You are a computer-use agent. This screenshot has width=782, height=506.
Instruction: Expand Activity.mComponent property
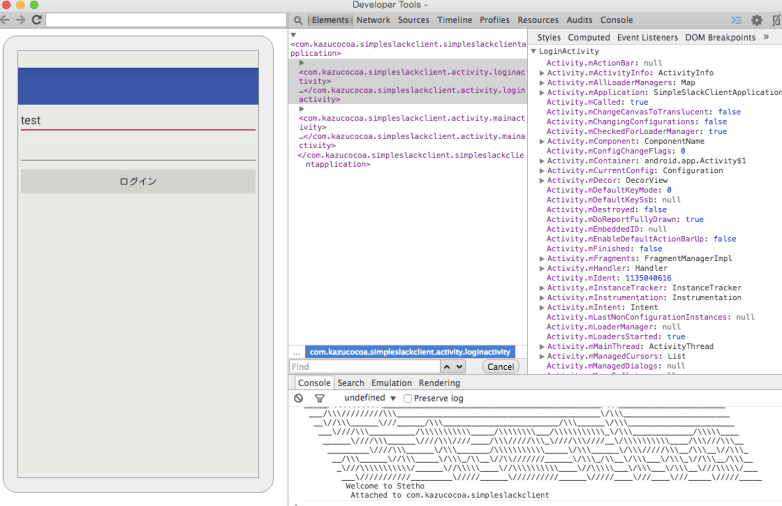[542, 141]
